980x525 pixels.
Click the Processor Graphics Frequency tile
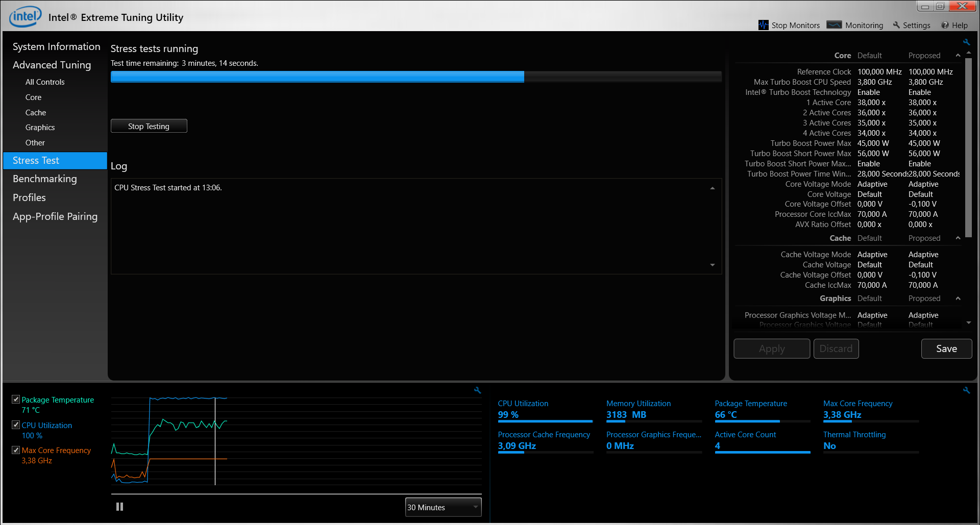click(x=653, y=442)
